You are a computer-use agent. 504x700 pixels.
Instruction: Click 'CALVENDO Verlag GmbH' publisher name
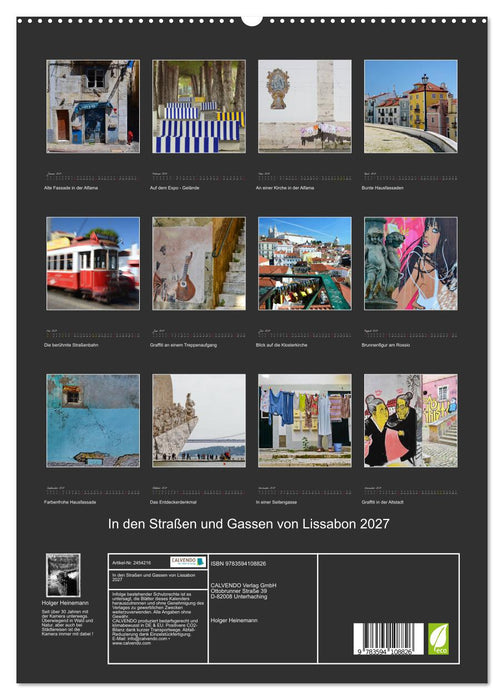[244, 585]
